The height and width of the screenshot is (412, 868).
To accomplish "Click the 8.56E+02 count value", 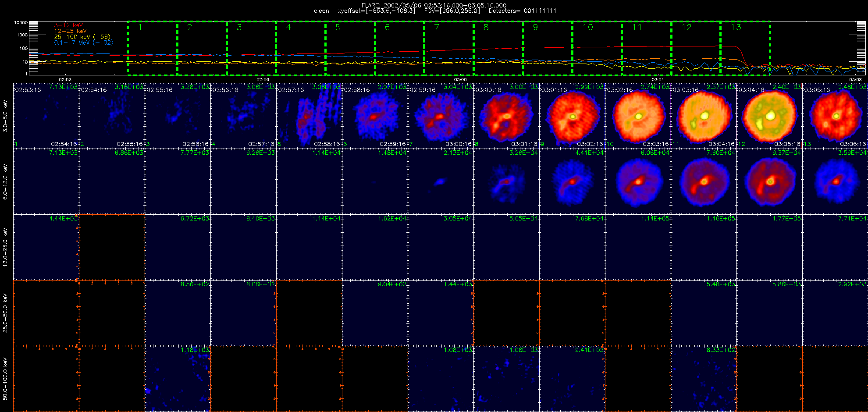I will tap(195, 284).
